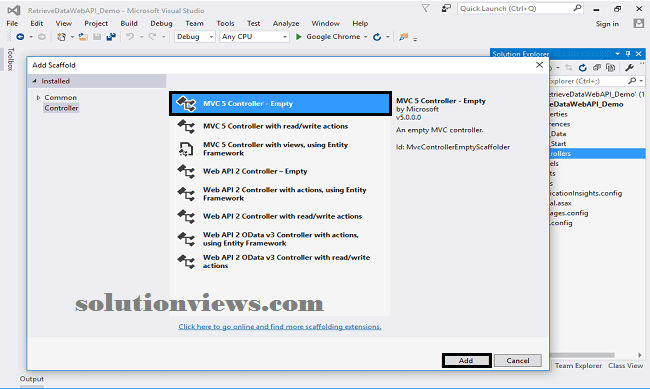Select Web API 2 Controller with actions, using Entity Framework
Screen dimensions: 650x389
[x=280, y=194]
